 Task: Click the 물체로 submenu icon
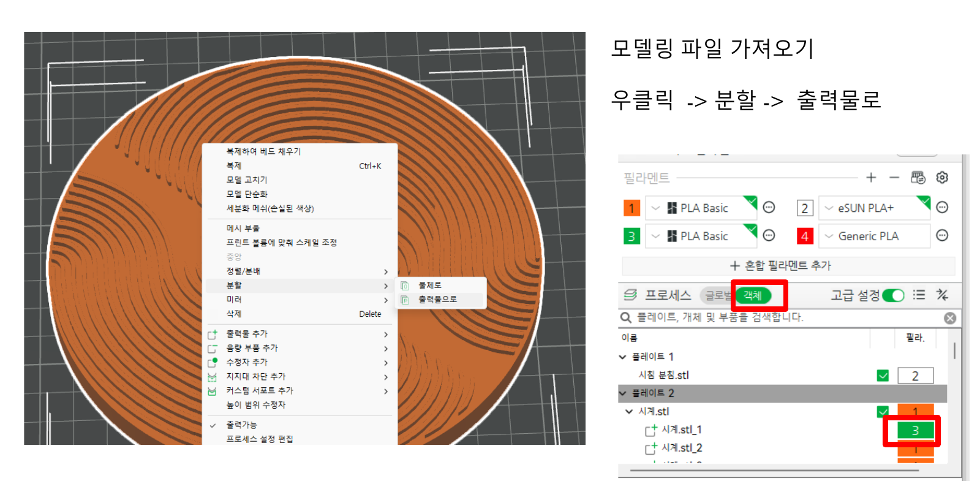(x=405, y=286)
